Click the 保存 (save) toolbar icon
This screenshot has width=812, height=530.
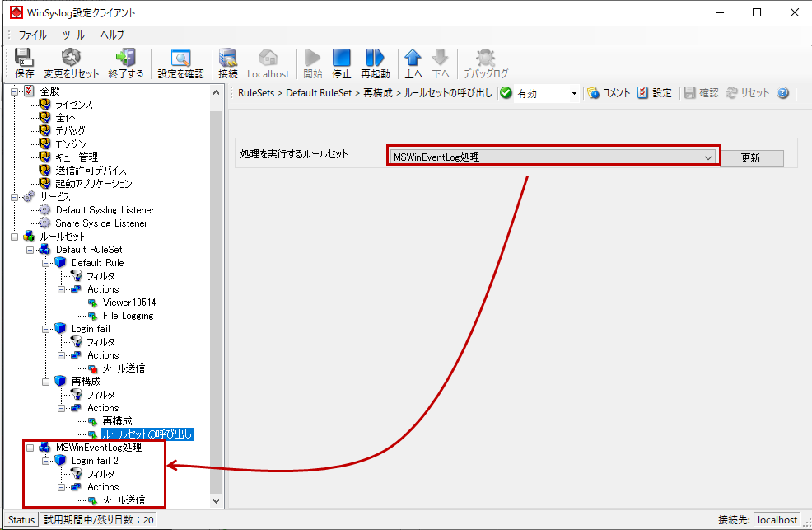coord(24,58)
